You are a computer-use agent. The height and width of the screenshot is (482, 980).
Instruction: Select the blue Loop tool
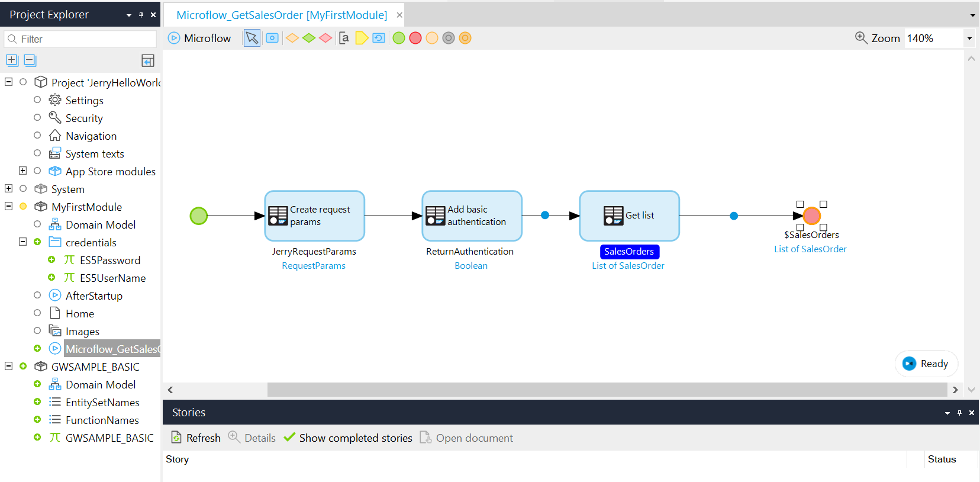tap(379, 38)
